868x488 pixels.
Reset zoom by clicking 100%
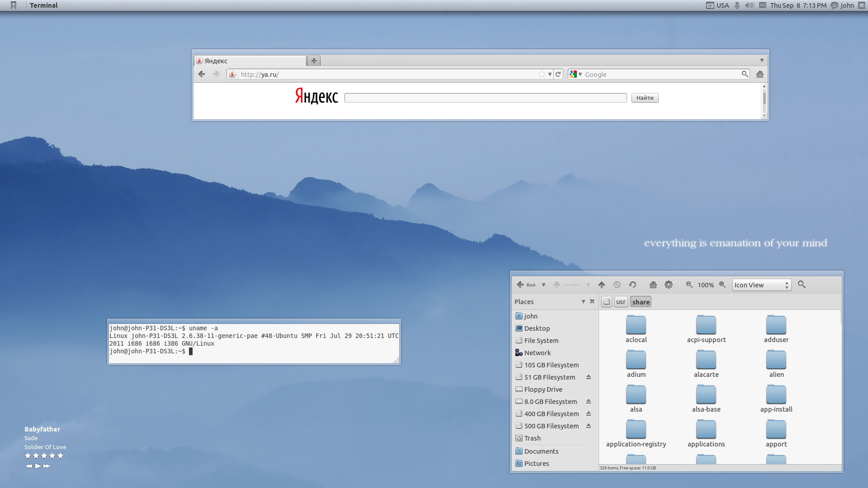[706, 285]
